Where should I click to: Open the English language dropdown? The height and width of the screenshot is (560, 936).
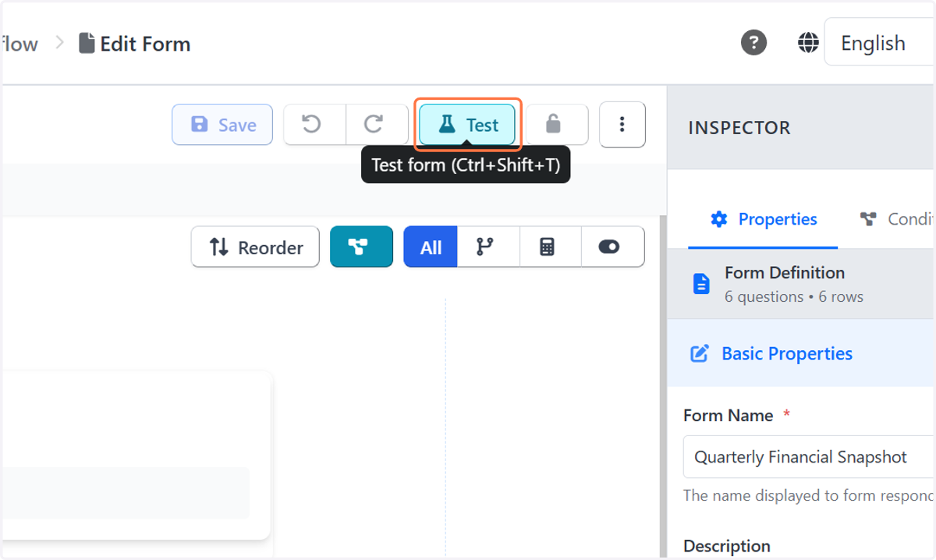(880, 42)
